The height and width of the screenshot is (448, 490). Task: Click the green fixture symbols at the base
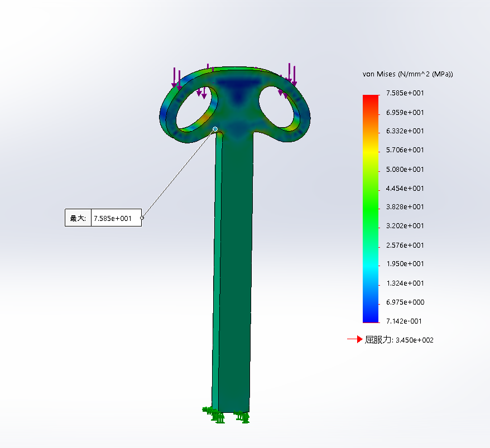click(226, 415)
